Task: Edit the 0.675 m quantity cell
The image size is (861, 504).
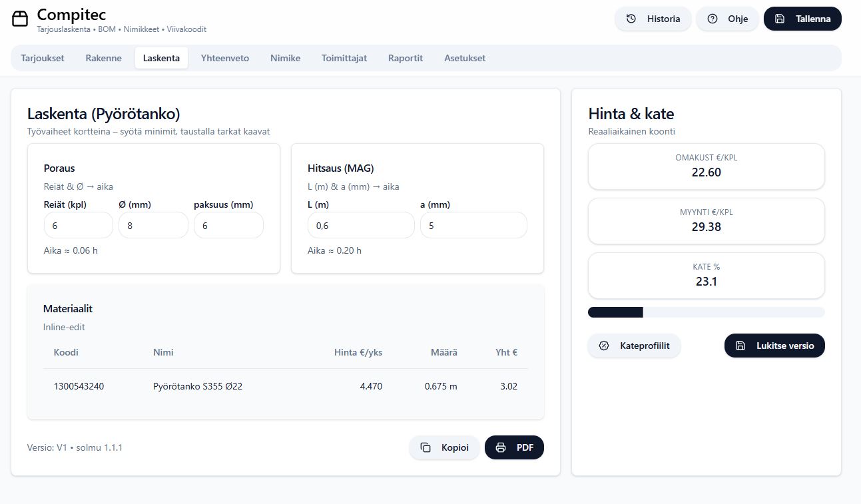Action: [x=440, y=386]
